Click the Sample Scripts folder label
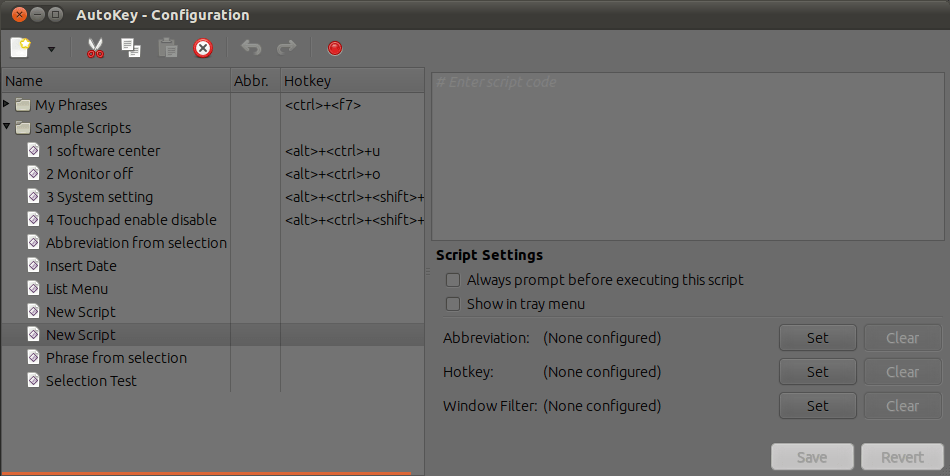The height and width of the screenshot is (476, 950). 83,128
